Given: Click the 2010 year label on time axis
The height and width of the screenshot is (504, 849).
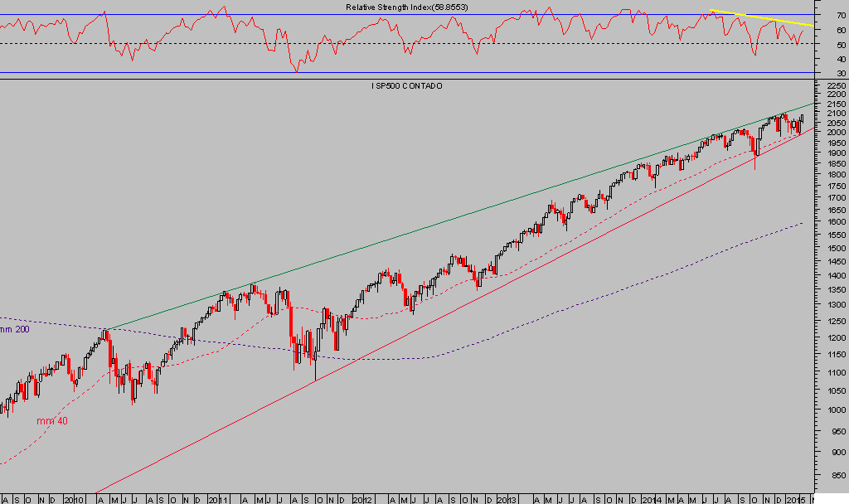Looking at the screenshot, I should click(75, 499).
